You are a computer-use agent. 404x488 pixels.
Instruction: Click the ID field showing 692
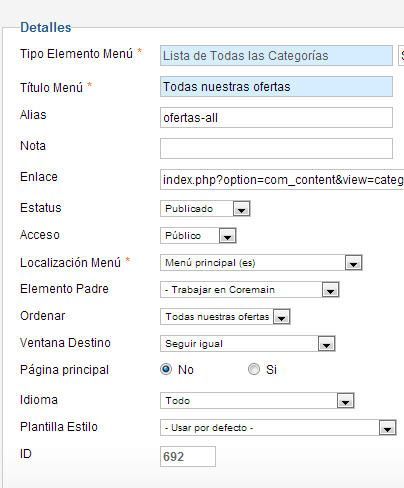(188, 456)
